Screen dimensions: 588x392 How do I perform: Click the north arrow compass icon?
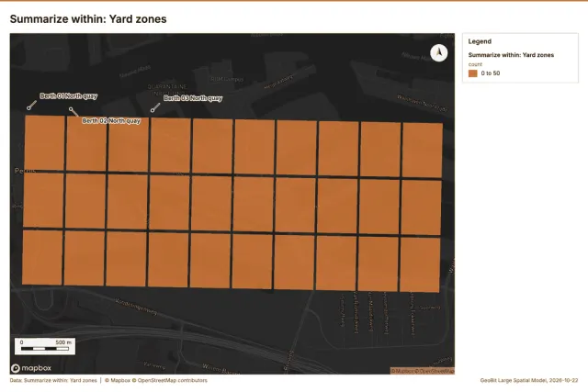click(439, 53)
